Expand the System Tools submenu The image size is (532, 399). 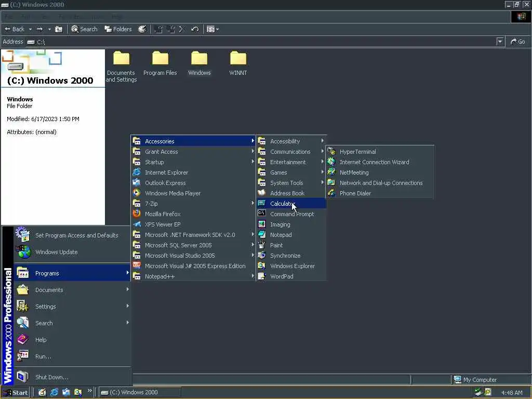click(291, 183)
